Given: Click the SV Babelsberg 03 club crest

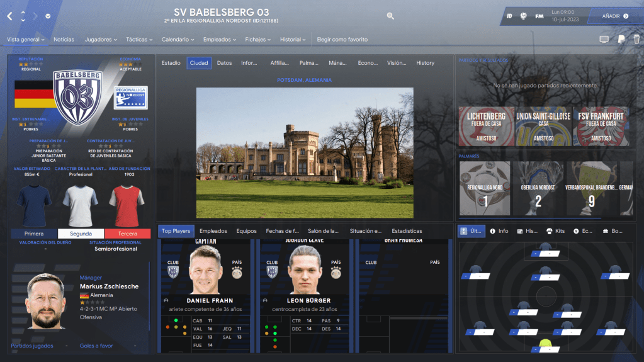Looking at the screenshot, I should 77,96.
